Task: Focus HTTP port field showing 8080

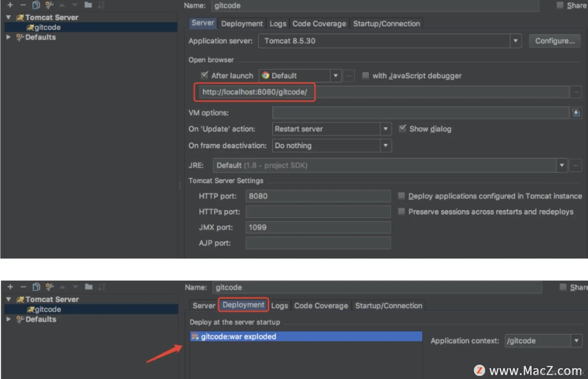Action: point(318,196)
